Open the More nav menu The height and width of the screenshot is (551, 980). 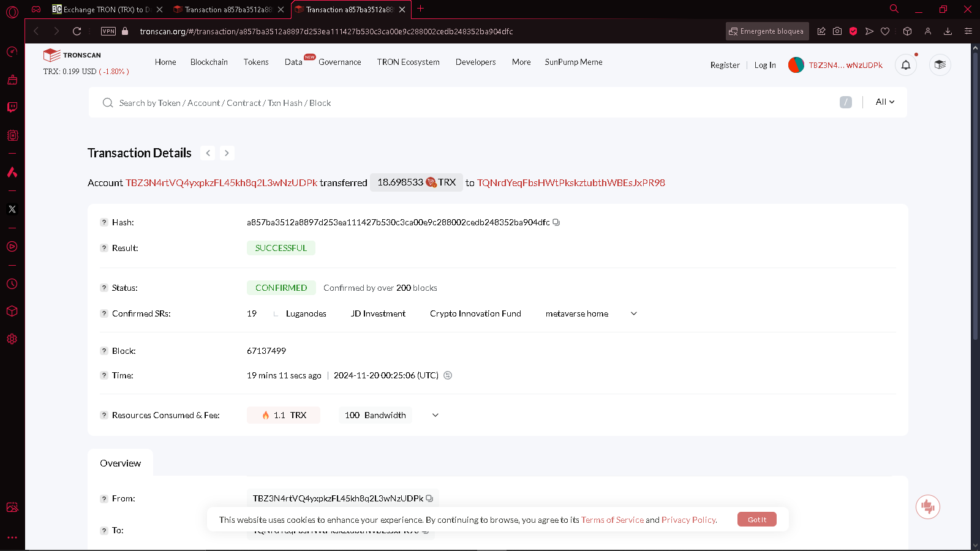(521, 62)
